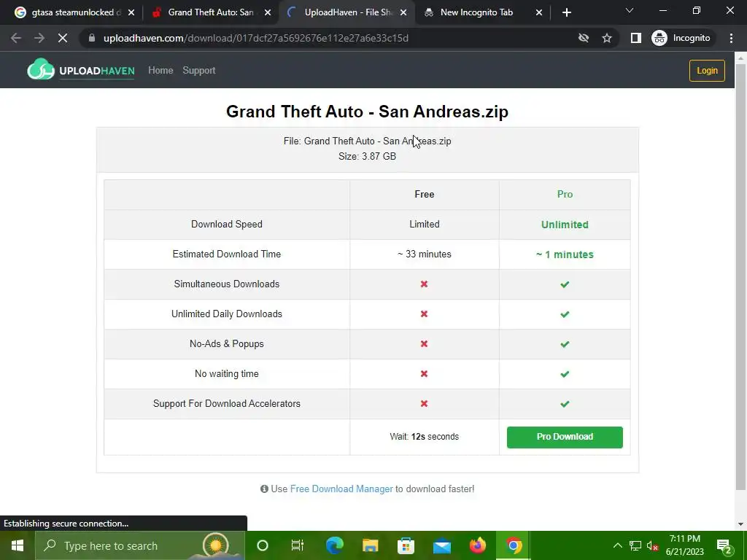Click green check for Download Accelerators support
This screenshot has width=747, height=560.
[x=565, y=404]
